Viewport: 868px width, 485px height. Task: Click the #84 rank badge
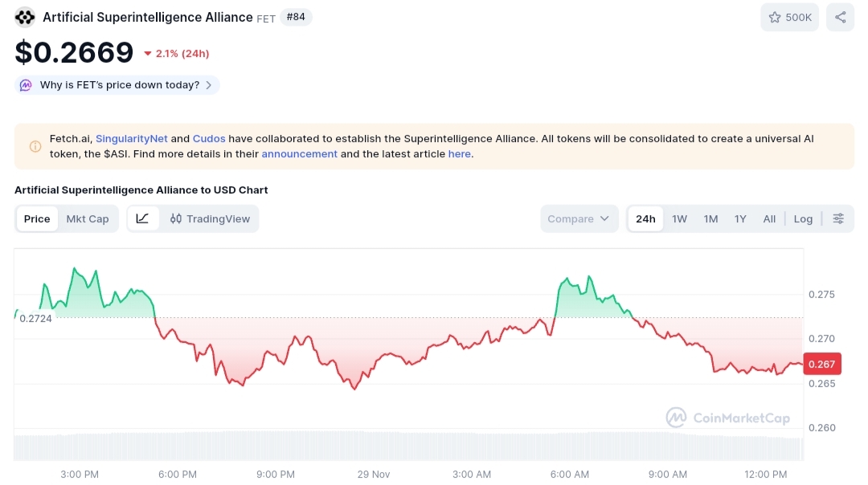(x=296, y=17)
